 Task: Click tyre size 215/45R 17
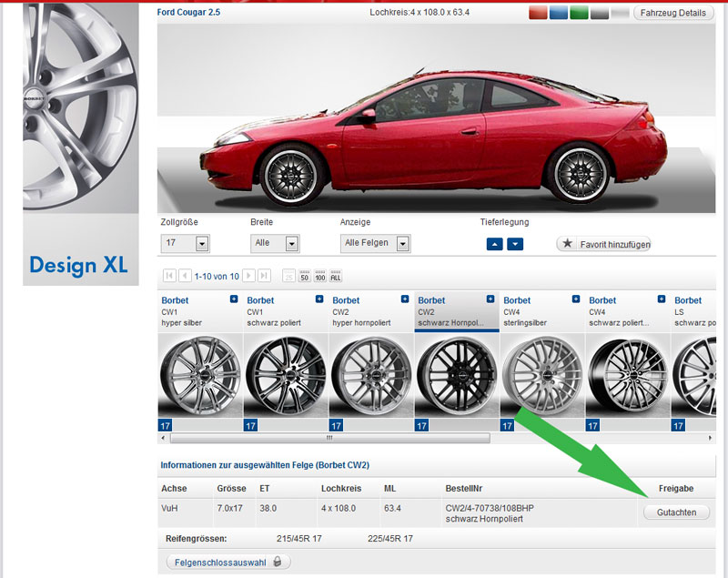pos(299,539)
